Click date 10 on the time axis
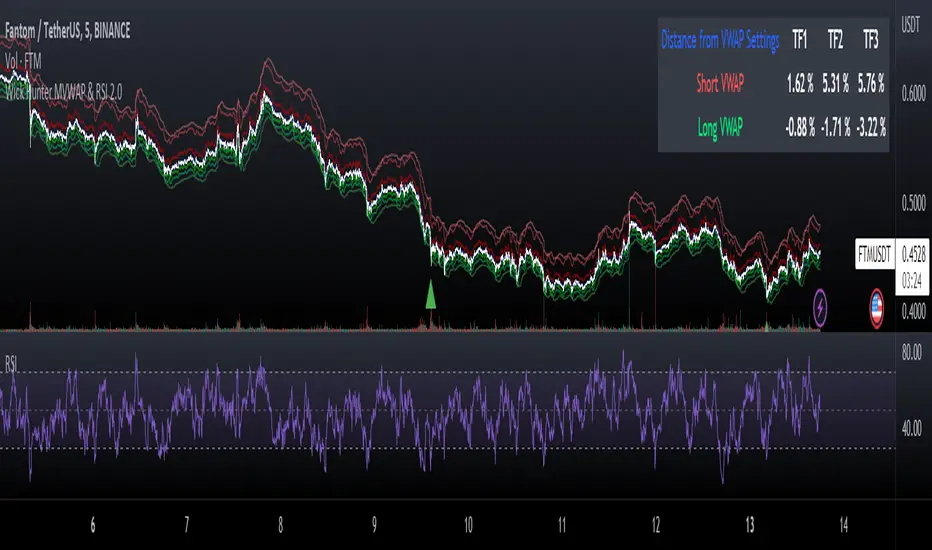This screenshot has height=550, width=932. coord(468,525)
